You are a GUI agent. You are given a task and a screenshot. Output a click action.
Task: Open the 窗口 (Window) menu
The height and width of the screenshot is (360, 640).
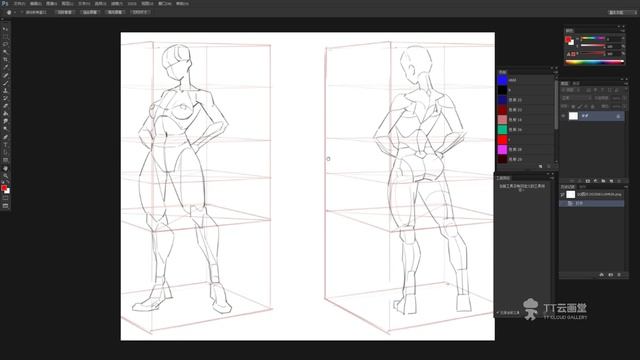(x=165, y=3)
